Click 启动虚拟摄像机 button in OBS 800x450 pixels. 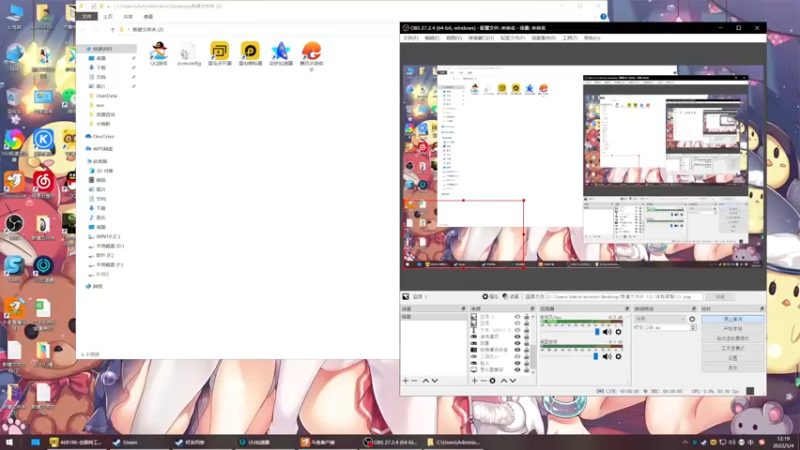733,338
